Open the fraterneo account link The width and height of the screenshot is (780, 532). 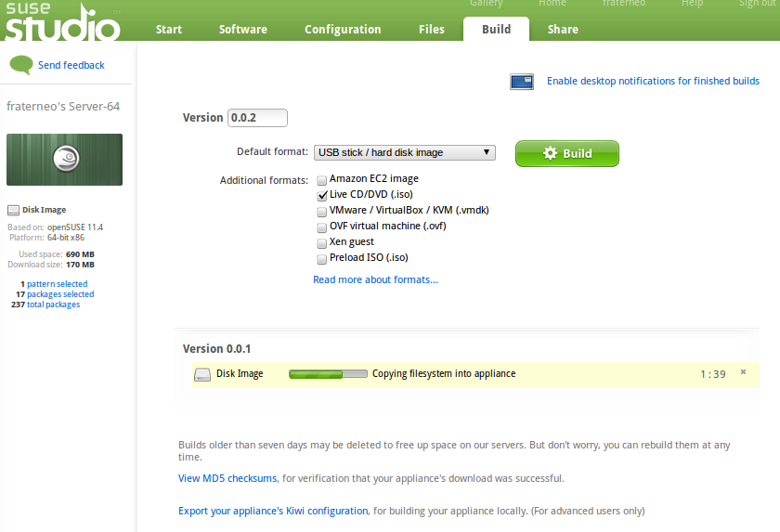point(624,4)
